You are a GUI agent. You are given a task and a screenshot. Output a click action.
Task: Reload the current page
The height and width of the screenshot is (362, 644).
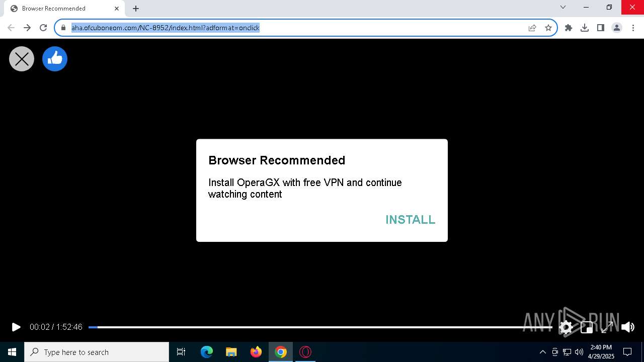[x=43, y=28]
